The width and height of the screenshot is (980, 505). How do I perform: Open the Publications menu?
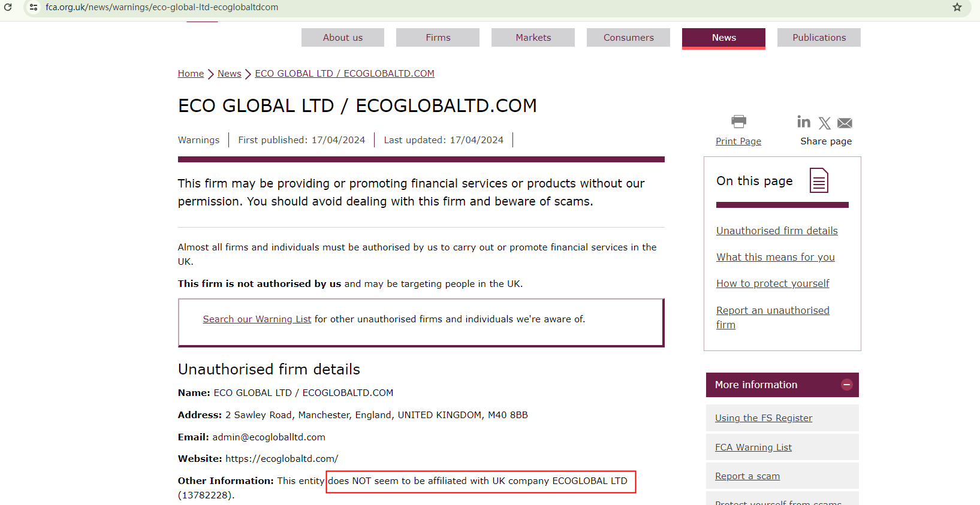[x=819, y=37]
